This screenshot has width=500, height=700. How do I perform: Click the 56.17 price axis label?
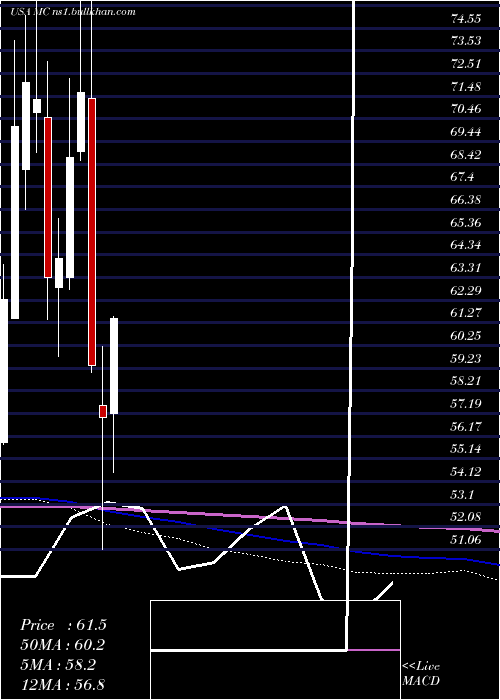pyautogui.click(x=466, y=427)
